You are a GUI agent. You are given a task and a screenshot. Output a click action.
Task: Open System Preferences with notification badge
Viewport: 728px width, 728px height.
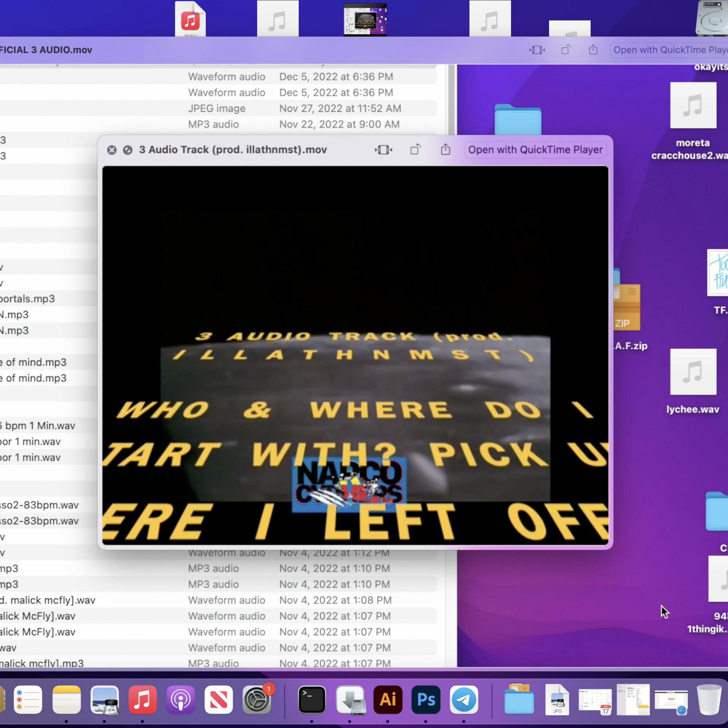point(256,700)
